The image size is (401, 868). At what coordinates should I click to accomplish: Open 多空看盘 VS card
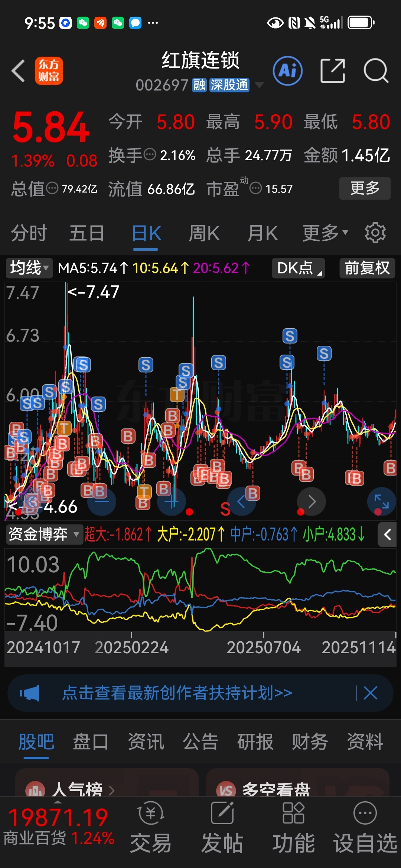point(298,783)
